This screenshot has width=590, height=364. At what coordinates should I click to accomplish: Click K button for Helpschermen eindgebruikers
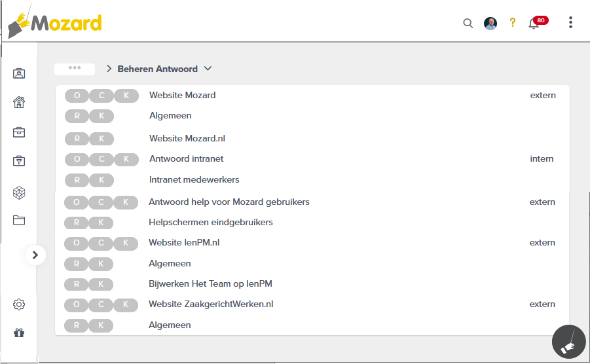tap(101, 223)
